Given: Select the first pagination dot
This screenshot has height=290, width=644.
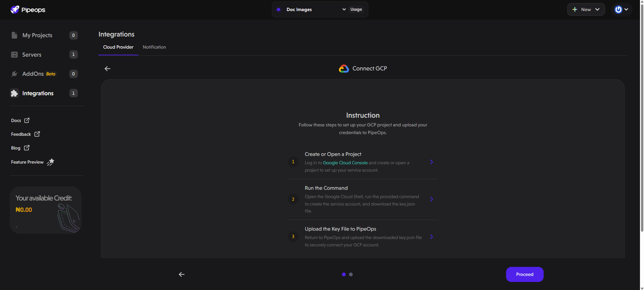Looking at the screenshot, I should coord(344,274).
